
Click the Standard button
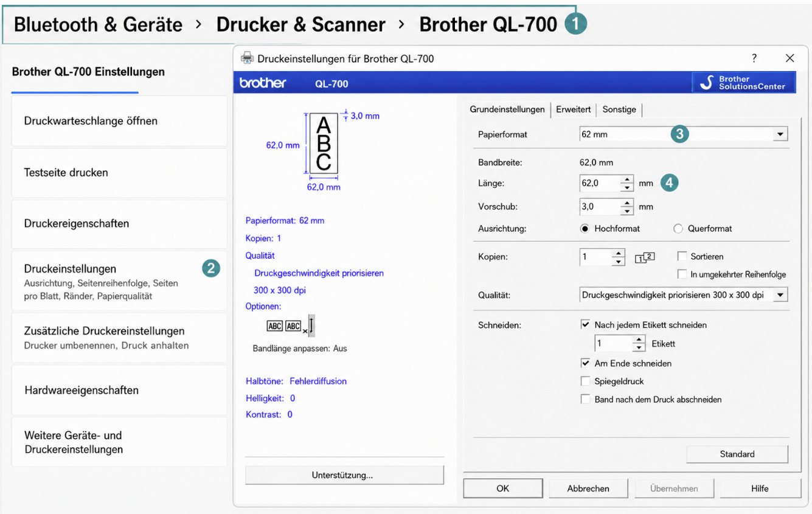click(737, 454)
